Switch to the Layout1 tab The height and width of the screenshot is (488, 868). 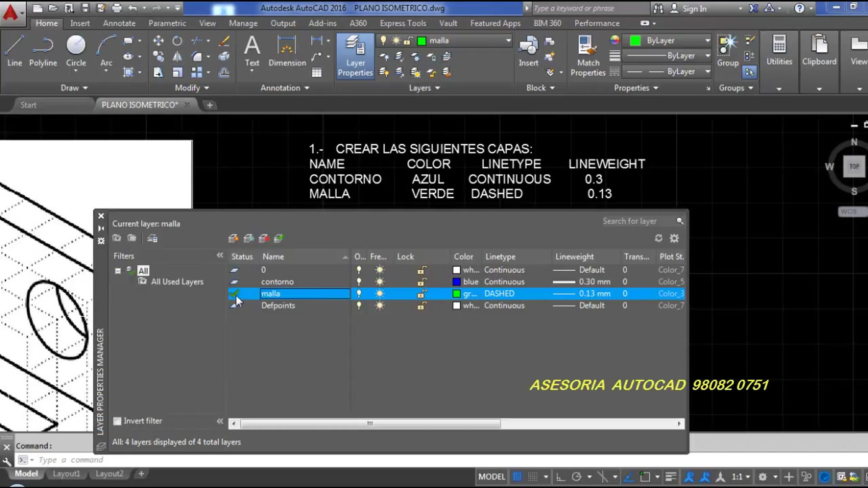click(x=66, y=473)
